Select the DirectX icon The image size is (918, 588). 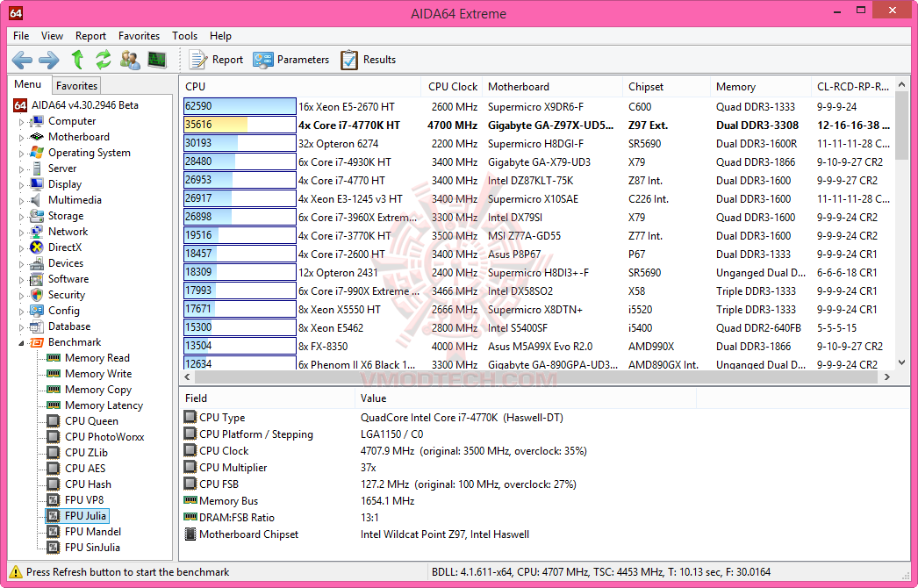pos(37,247)
